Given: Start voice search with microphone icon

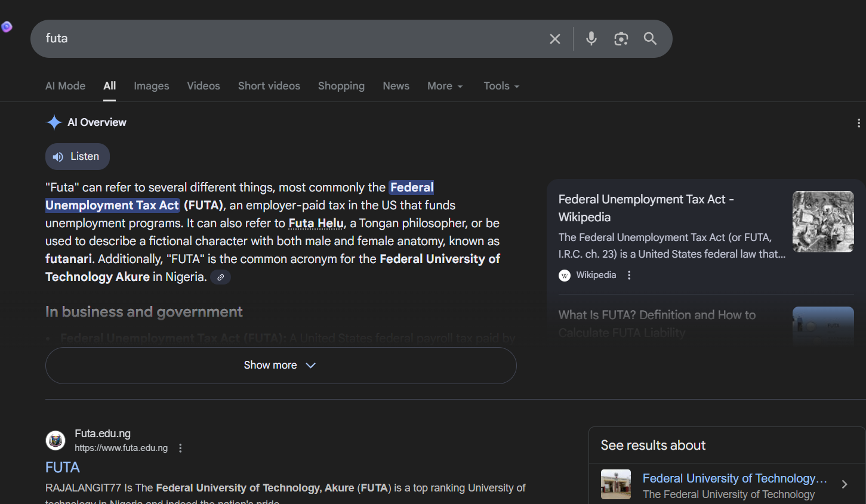Looking at the screenshot, I should [591, 39].
